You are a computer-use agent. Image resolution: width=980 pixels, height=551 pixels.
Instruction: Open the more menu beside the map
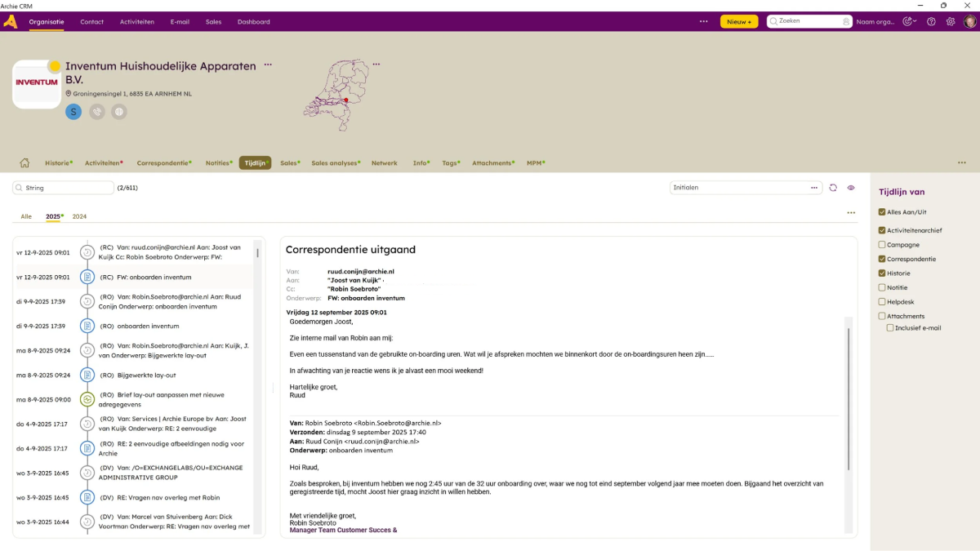[376, 64]
